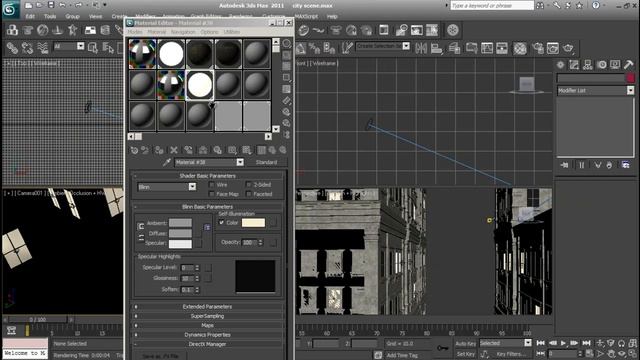Click Configure Modifier Sets icon
Screen dimensions: 640x360
point(625,165)
